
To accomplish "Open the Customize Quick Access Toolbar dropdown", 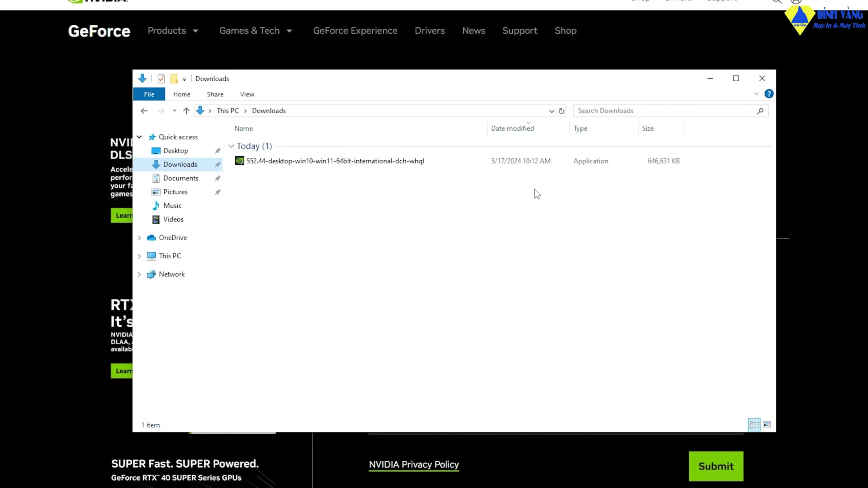I will coord(184,79).
